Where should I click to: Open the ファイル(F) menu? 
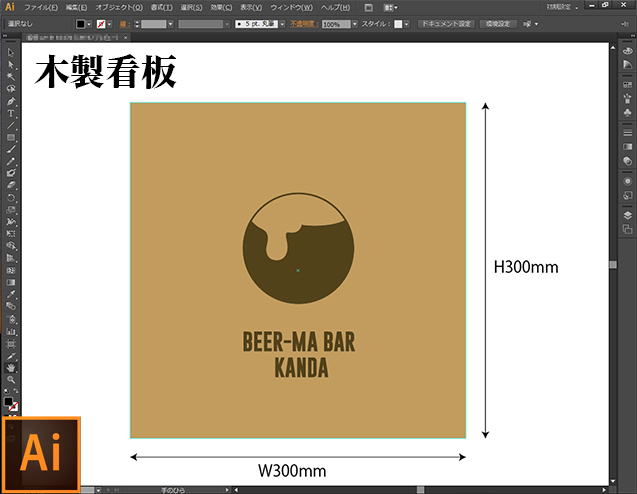point(41,7)
